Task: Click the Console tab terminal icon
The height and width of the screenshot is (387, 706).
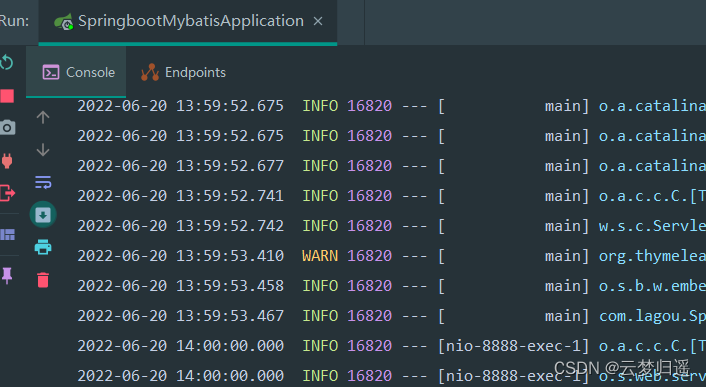Action: (x=51, y=72)
